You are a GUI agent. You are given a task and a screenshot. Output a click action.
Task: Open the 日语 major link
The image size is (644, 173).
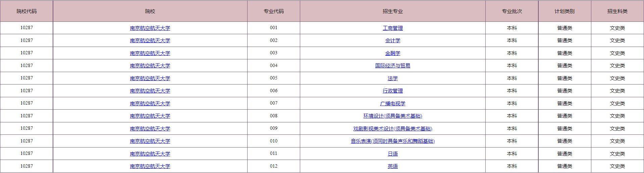pyautogui.click(x=393, y=154)
